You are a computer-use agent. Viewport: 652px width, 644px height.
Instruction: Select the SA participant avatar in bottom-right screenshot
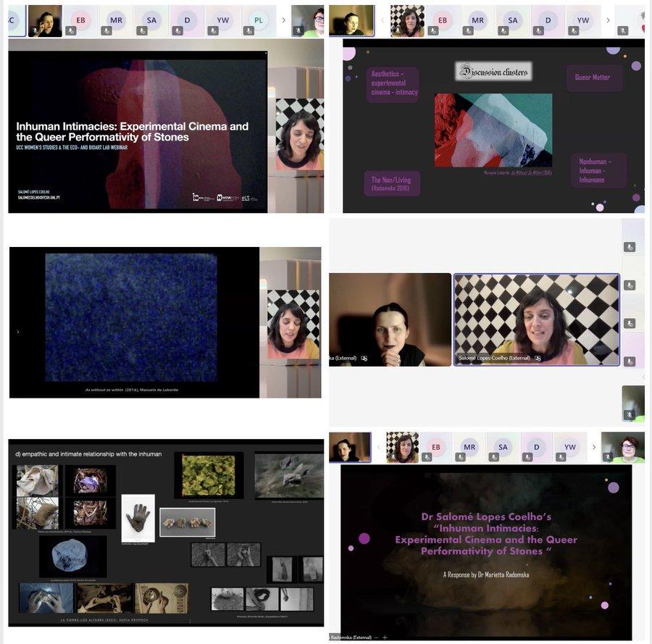[x=503, y=447]
